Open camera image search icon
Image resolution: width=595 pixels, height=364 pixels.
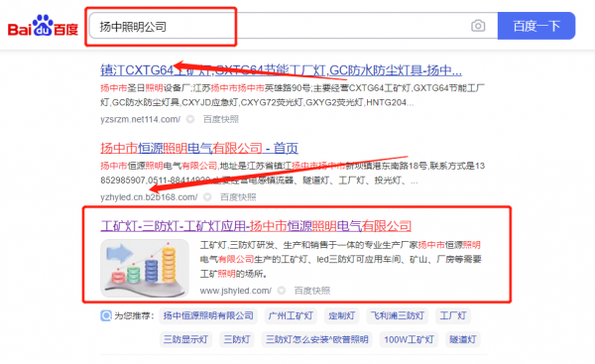tap(478, 26)
